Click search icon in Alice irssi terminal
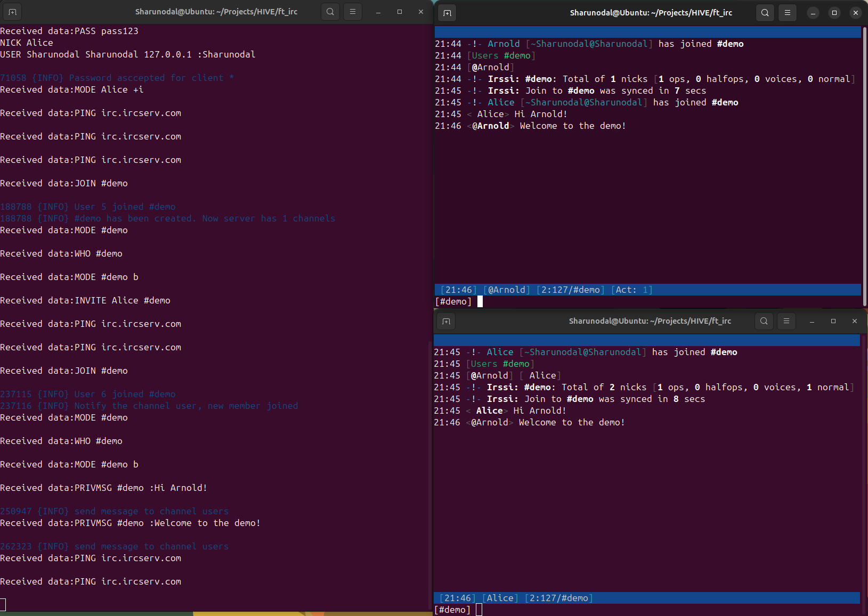868x616 pixels. click(x=764, y=321)
